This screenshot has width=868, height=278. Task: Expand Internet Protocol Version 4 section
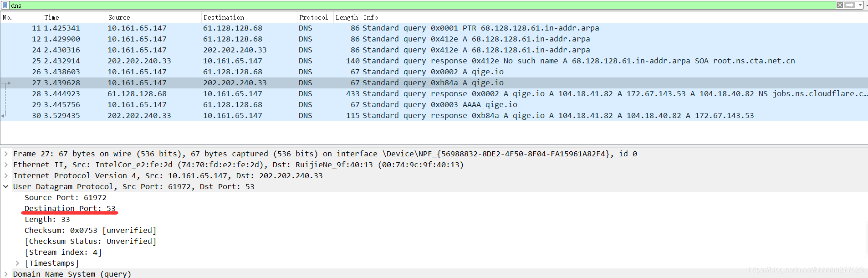(x=6, y=176)
